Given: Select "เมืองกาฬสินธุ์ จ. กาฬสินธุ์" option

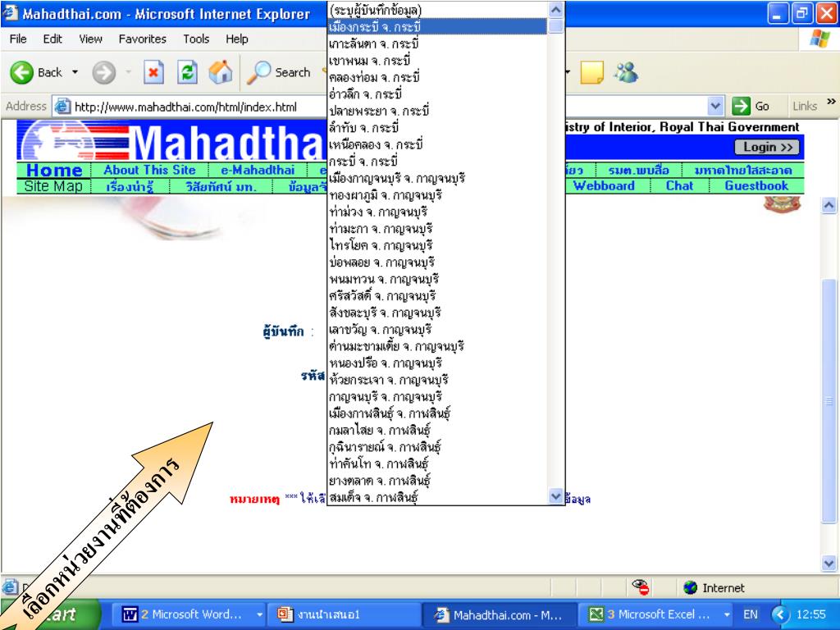Looking at the screenshot, I should pyautogui.click(x=438, y=413).
